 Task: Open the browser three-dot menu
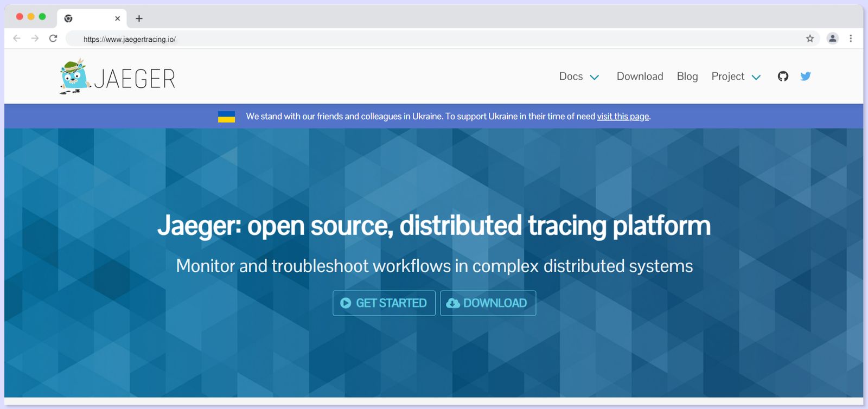[x=851, y=39]
